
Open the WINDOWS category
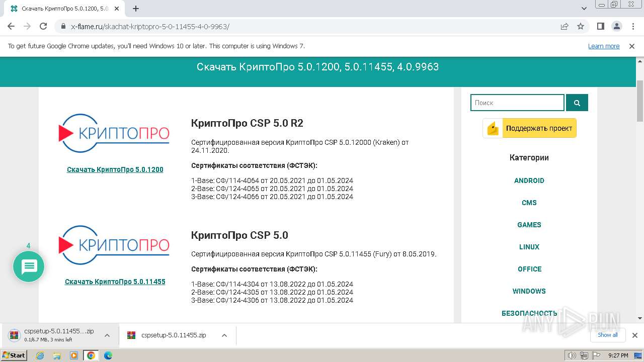pyautogui.click(x=529, y=291)
